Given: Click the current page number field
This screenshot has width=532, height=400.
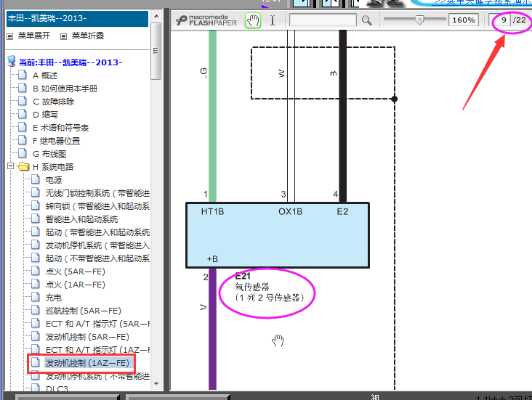Looking at the screenshot, I should (501, 20).
